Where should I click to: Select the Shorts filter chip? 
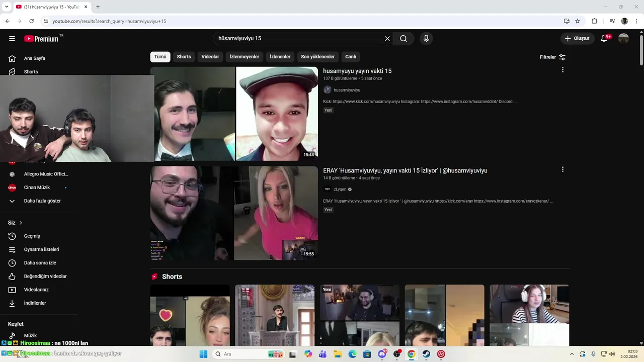184,57
